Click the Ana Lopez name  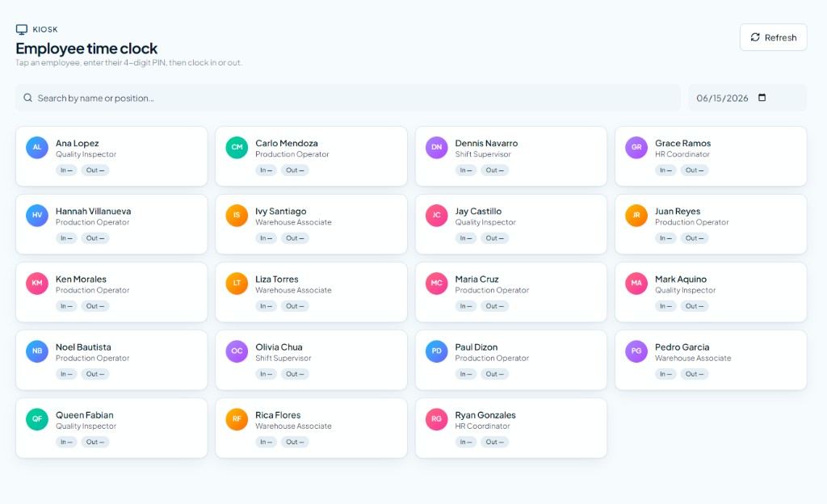(x=77, y=144)
